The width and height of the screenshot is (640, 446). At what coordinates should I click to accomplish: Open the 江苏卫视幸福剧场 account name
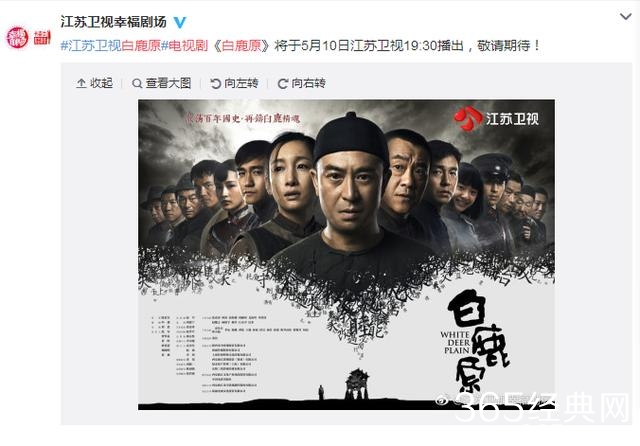click(113, 22)
